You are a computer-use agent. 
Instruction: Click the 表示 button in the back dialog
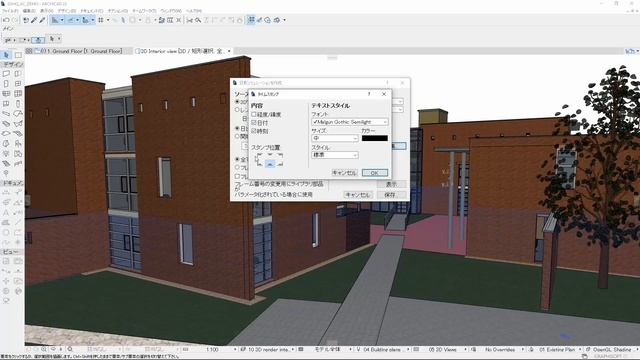pyautogui.click(x=391, y=184)
